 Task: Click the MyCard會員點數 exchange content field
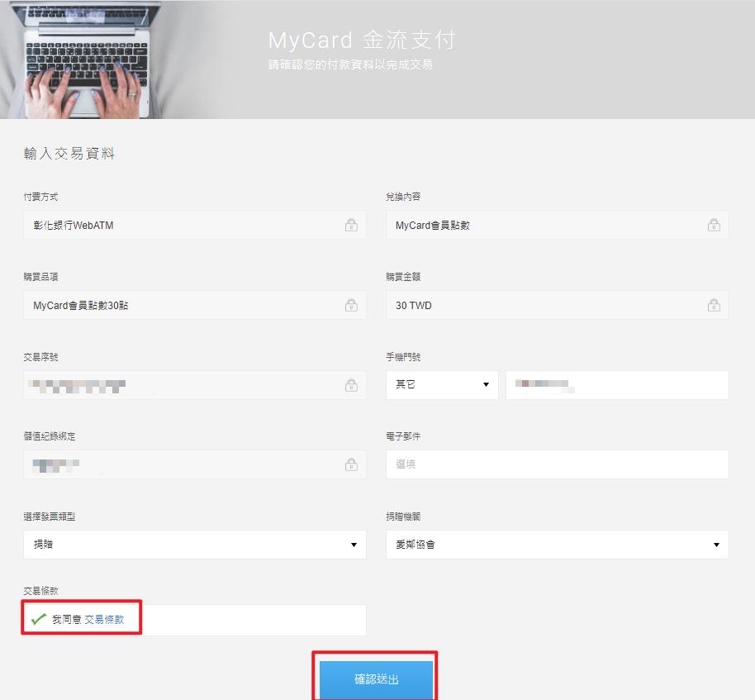545,225
